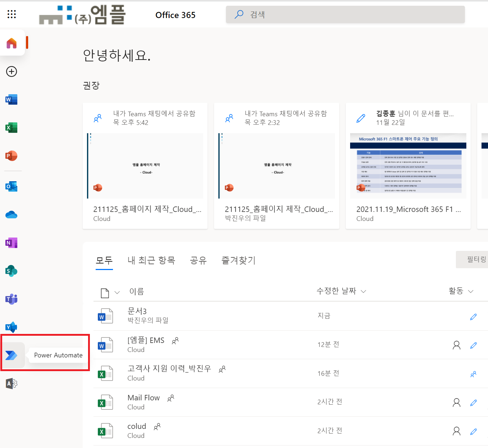The image size is (488, 448).
Task: Switch to 공유 tab
Action: point(198,260)
